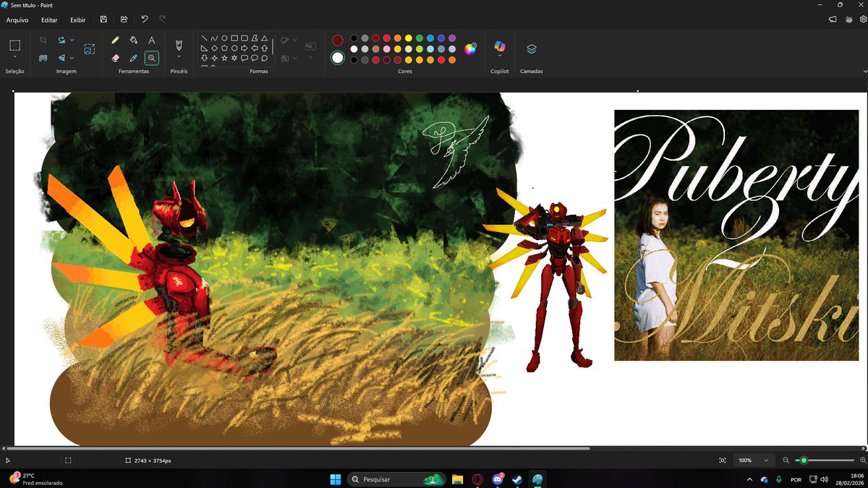The height and width of the screenshot is (488, 868).
Task: Activate the Text tool
Action: tap(152, 40)
